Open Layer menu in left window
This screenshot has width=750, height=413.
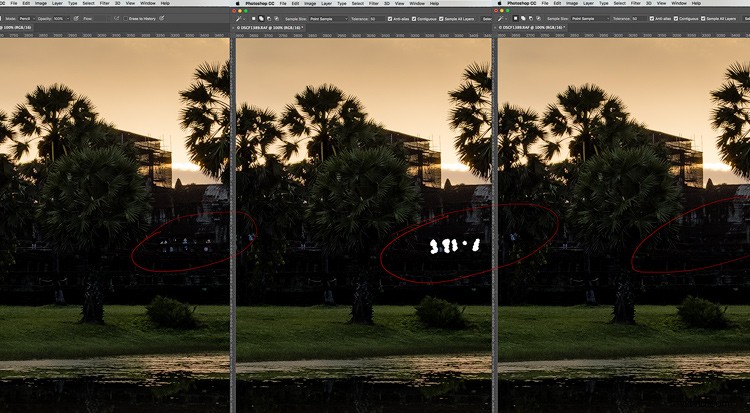57,3
